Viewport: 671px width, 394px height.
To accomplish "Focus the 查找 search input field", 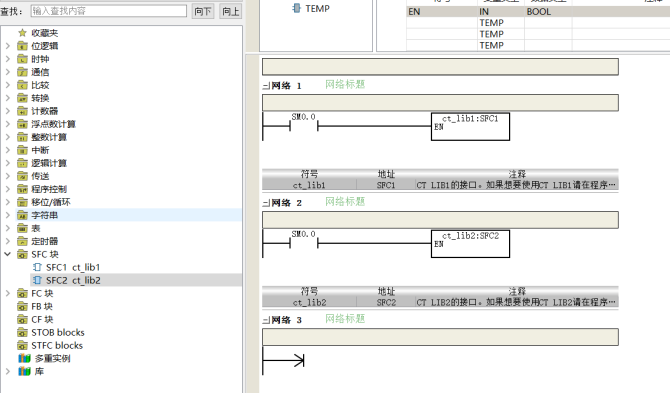I will [x=109, y=11].
